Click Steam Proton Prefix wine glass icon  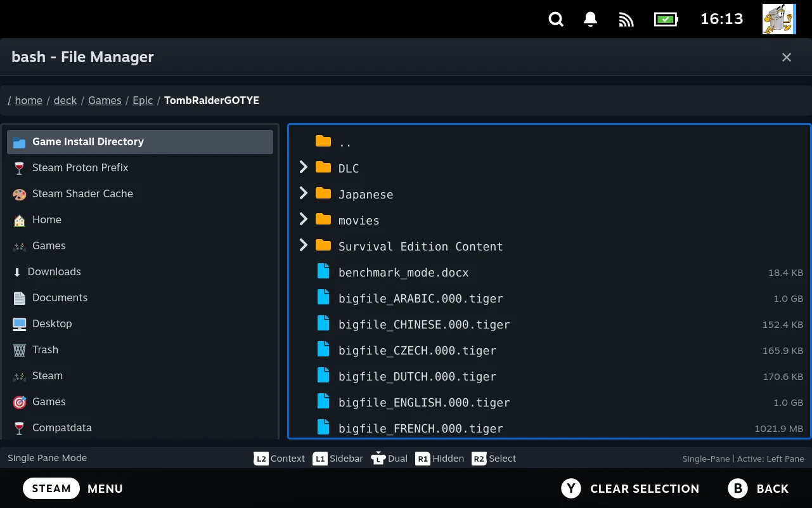[19, 168]
